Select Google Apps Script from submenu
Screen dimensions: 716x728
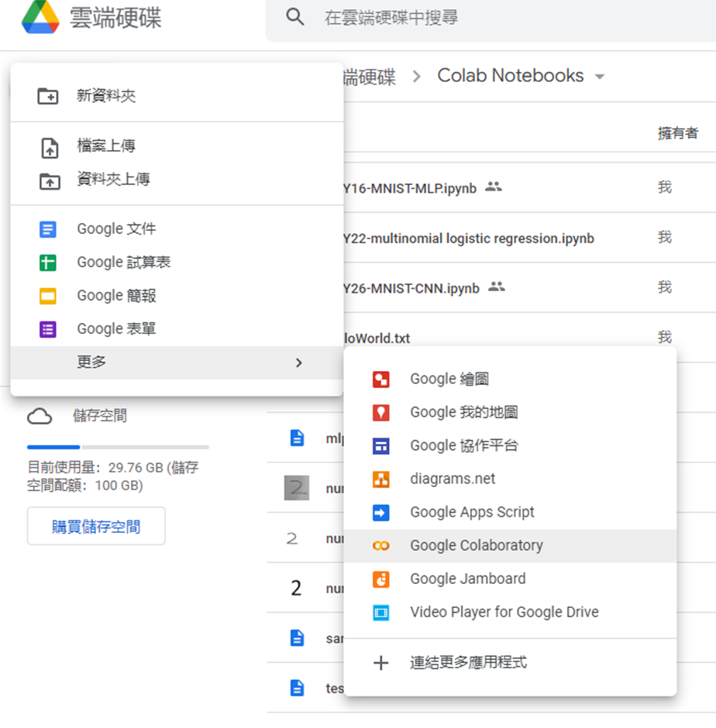click(x=510, y=513)
